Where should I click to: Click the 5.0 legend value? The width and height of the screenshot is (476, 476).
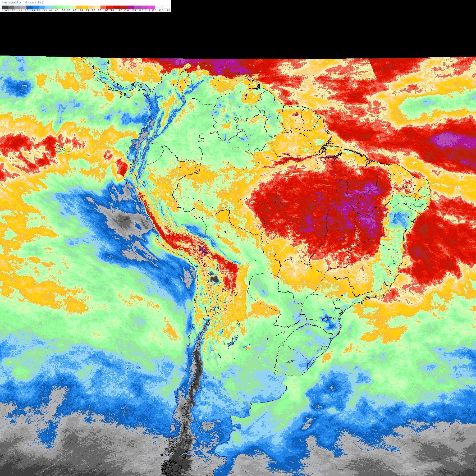pyautogui.click(x=63, y=10)
